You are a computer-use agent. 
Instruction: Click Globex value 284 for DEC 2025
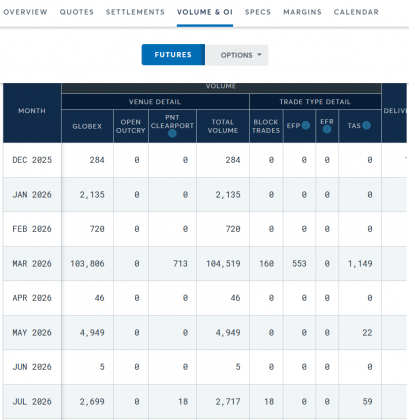pos(97,160)
